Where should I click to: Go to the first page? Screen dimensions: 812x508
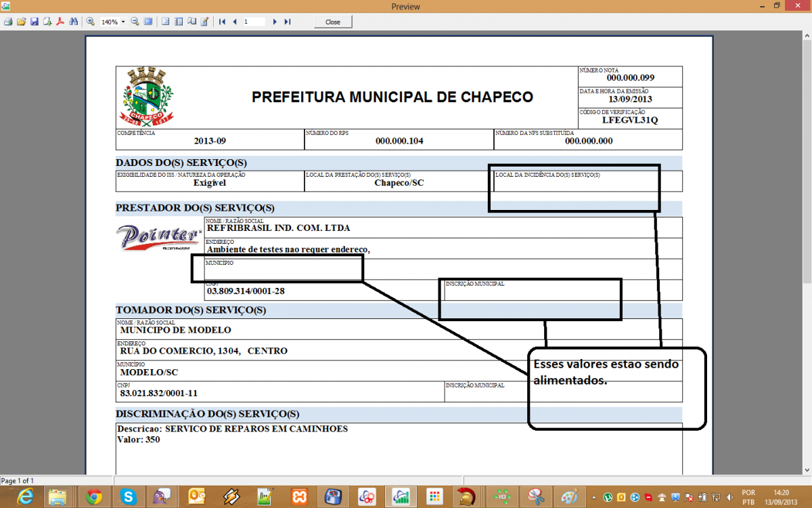click(x=222, y=22)
